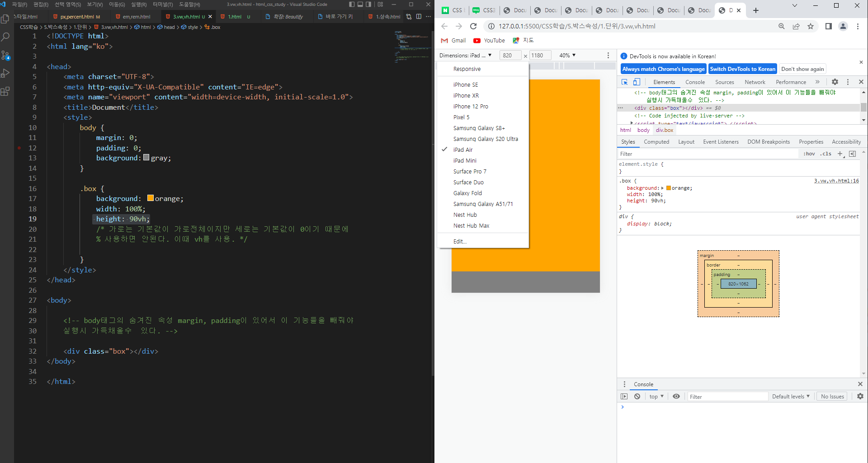The height and width of the screenshot is (463, 868).
Task: Expand the collapsed script node
Action: (632, 123)
